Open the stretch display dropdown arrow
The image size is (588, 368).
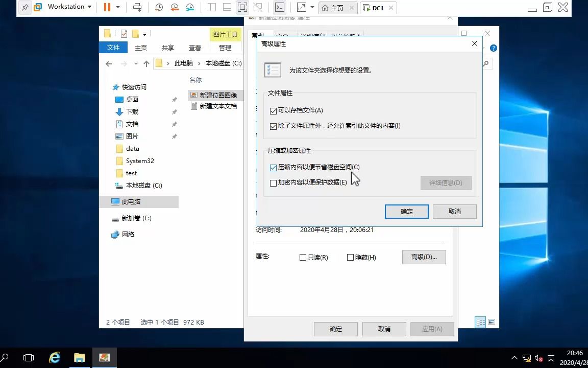coord(312,7)
